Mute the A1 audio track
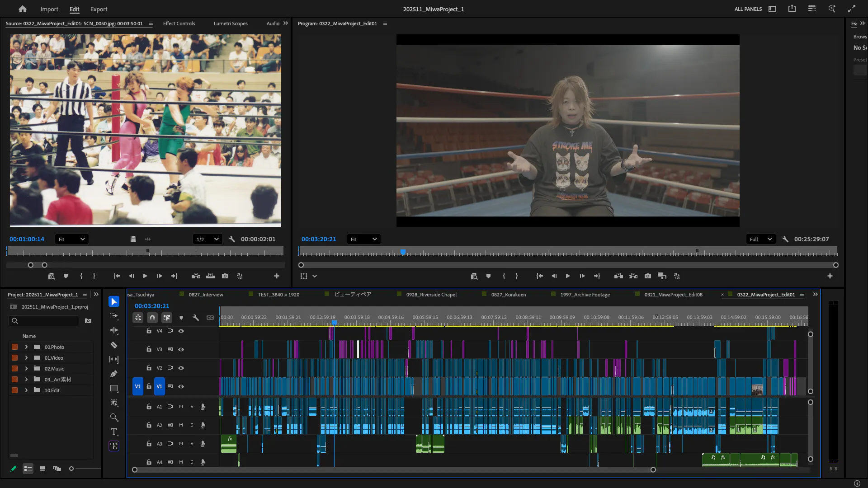Viewport: 868px width, 488px height. pyautogui.click(x=181, y=407)
